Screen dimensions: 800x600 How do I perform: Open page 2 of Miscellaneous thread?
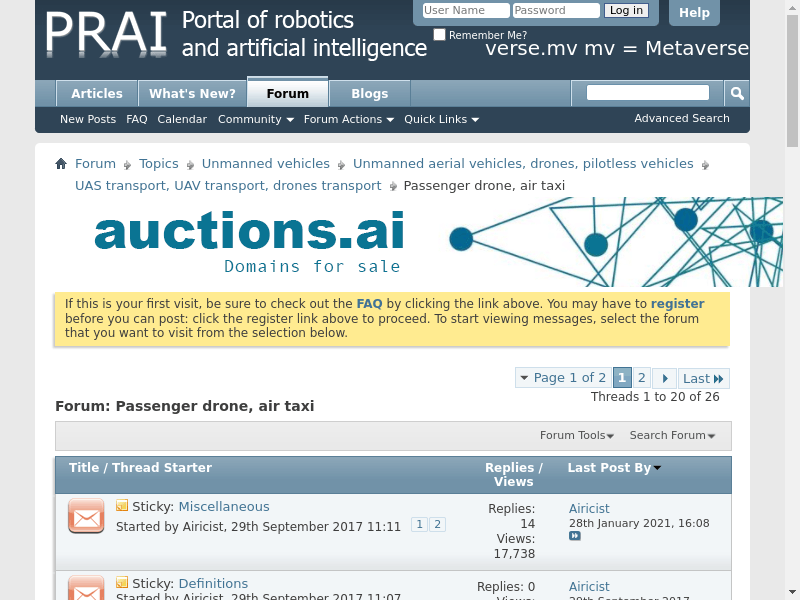[437, 524]
